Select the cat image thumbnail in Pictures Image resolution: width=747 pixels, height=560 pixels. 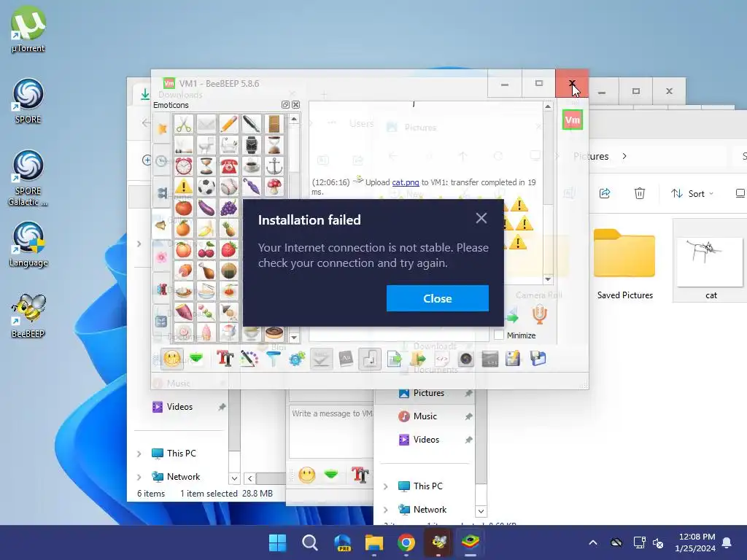tap(711, 260)
